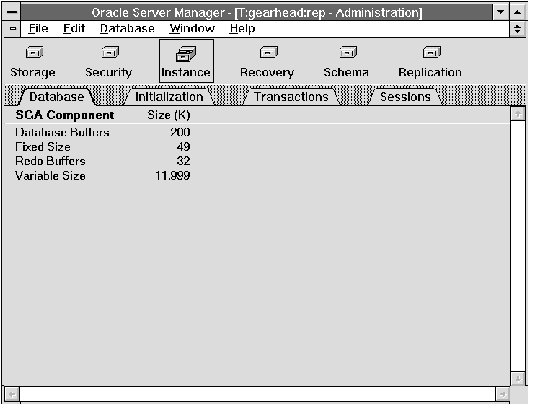Open the Storage drawer icon

pyautogui.click(x=35, y=53)
